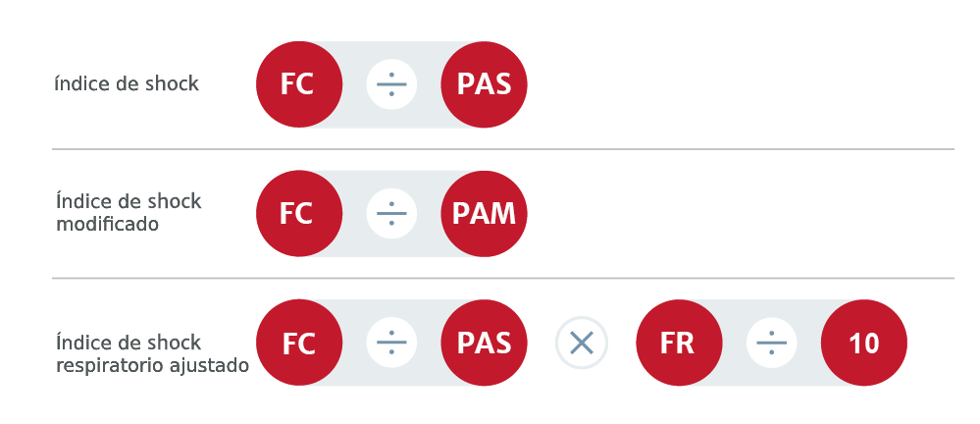Click the division symbol between FR and 10
Image resolution: width=980 pixels, height=424 pixels.
click(771, 343)
